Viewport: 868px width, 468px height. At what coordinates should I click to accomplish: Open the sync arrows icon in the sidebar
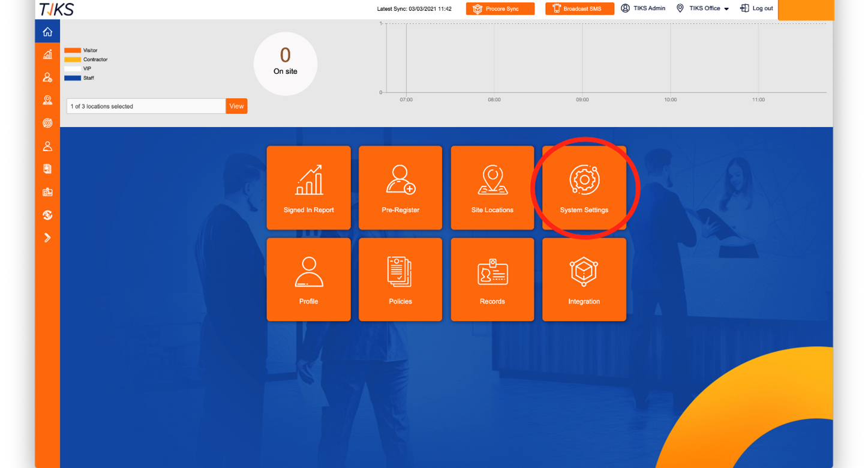[47, 214]
